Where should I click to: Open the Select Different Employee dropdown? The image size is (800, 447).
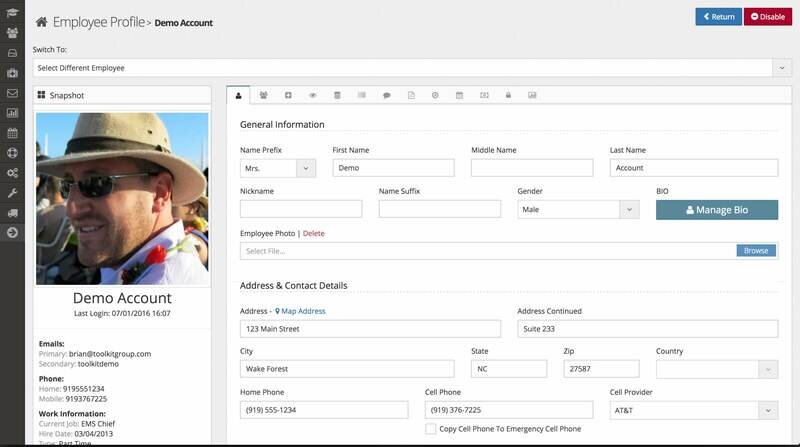point(404,68)
